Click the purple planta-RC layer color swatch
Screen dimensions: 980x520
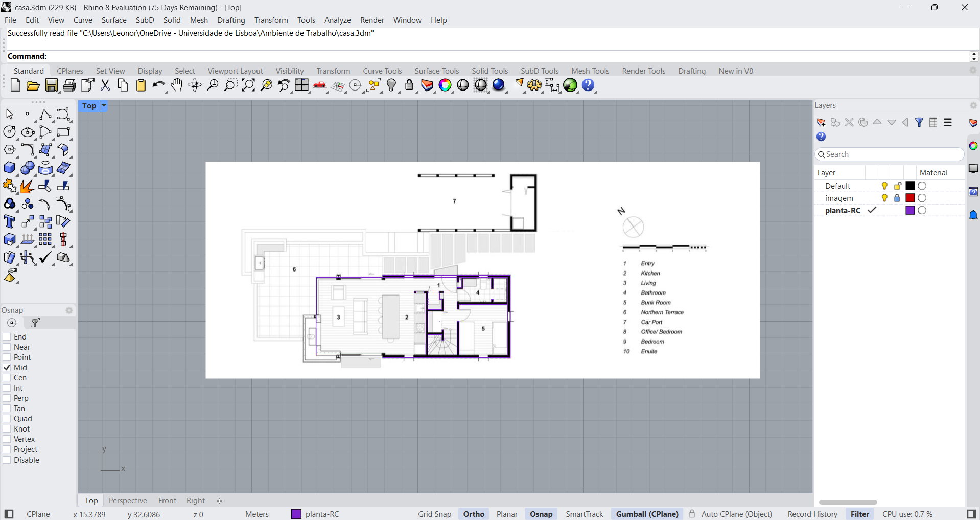coord(910,211)
